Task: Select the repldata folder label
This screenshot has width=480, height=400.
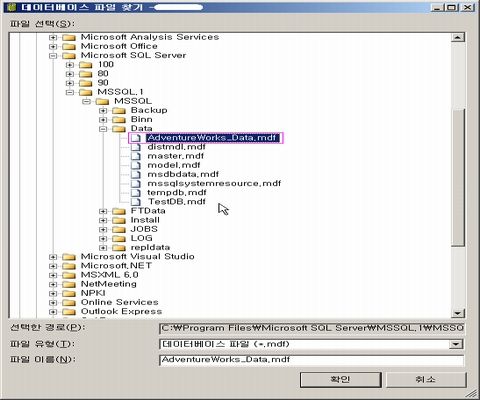Action: tap(150, 248)
